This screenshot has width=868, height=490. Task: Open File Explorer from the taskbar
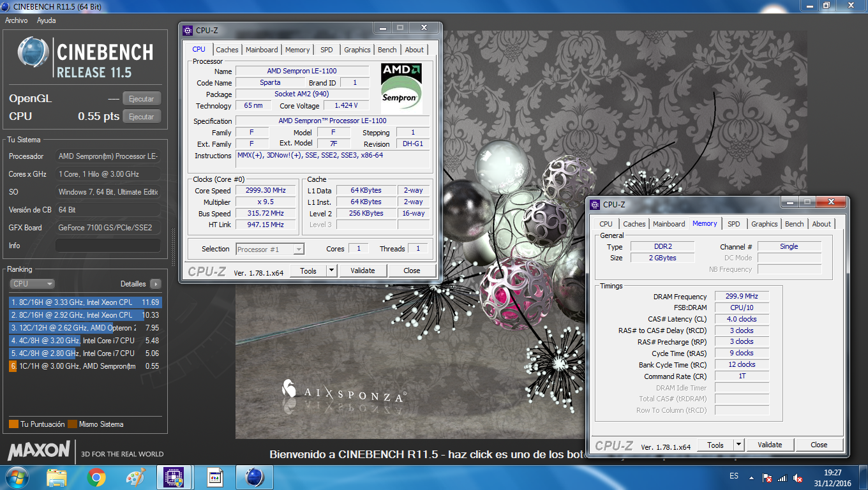tap(57, 477)
